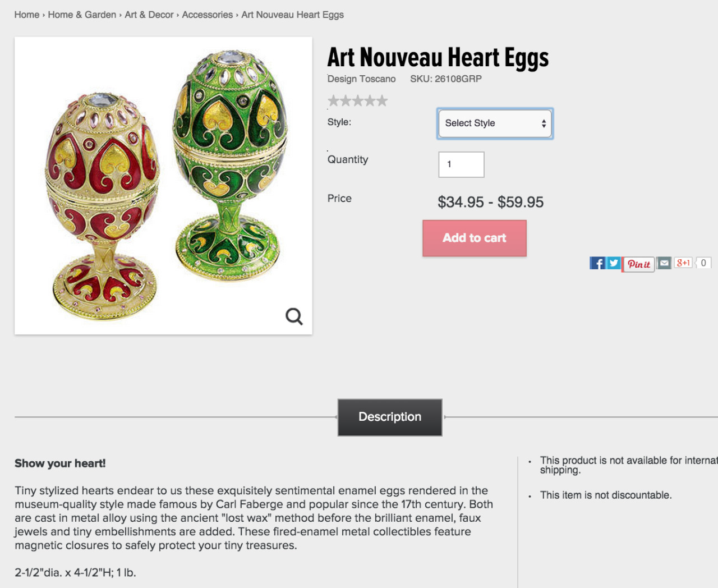Go to the Home breadcrumb link
The width and height of the screenshot is (718, 588).
(x=27, y=15)
